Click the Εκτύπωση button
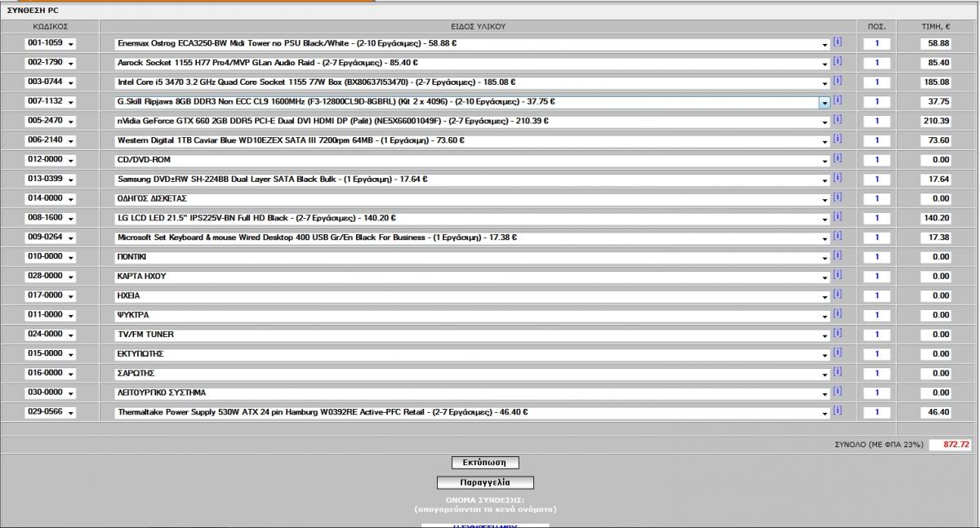 [x=485, y=463]
